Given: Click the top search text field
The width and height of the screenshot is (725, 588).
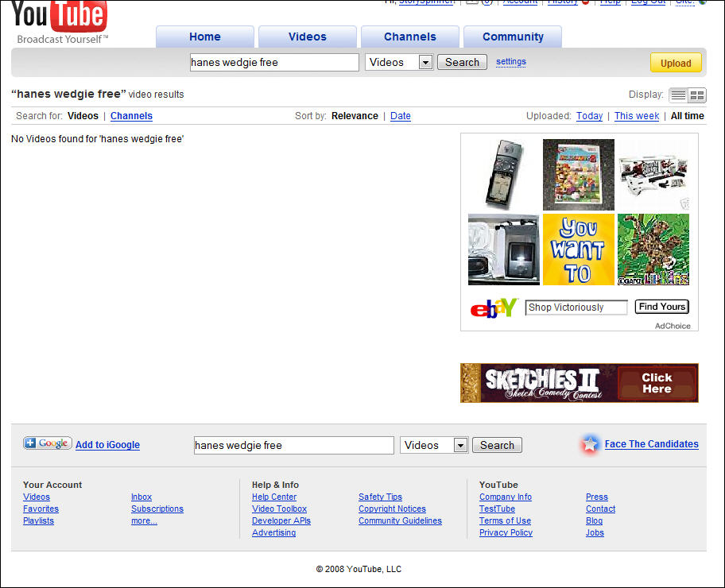Looking at the screenshot, I should pyautogui.click(x=274, y=63).
